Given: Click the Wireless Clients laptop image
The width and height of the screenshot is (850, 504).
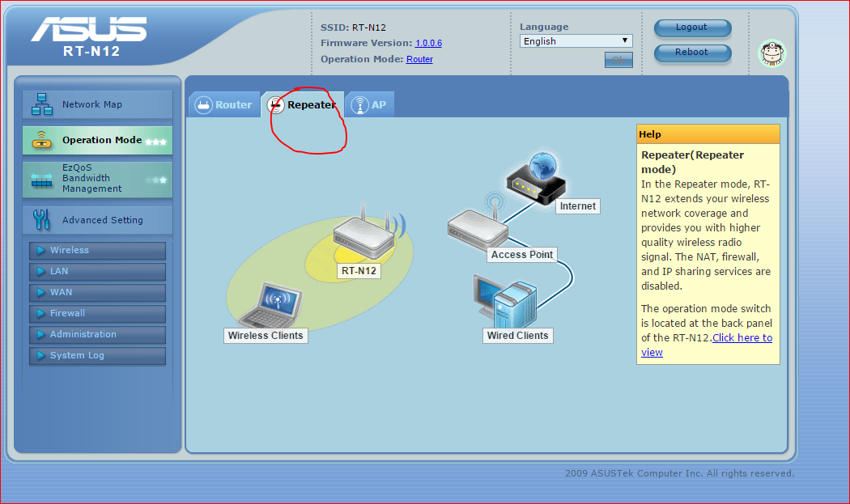Looking at the screenshot, I should pyautogui.click(x=271, y=304).
